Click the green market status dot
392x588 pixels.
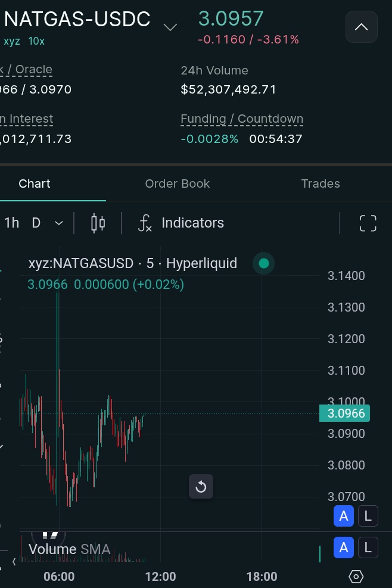point(264,263)
